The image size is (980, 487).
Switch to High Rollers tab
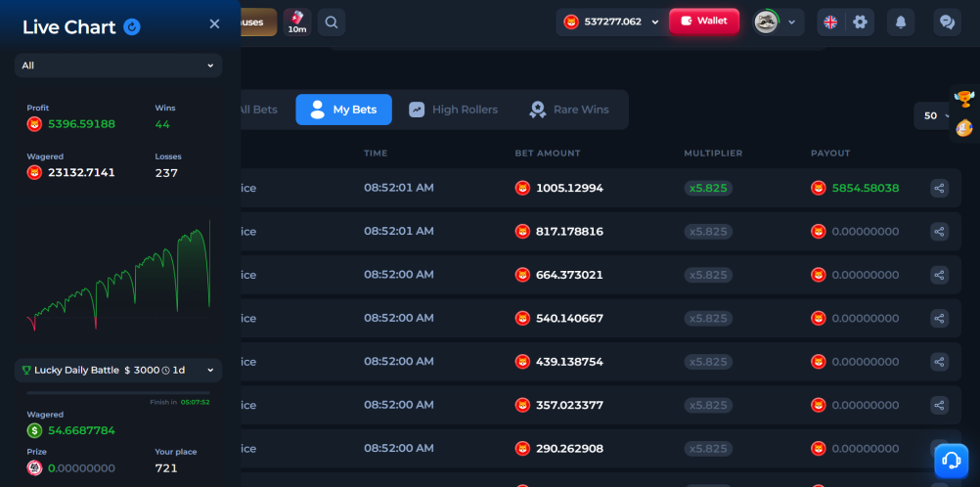(x=453, y=110)
